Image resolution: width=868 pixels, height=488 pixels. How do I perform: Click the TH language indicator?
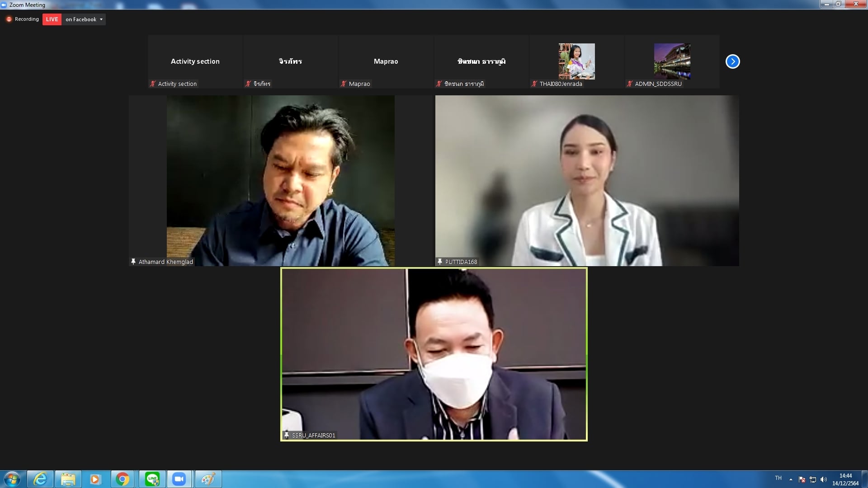click(778, 478)
